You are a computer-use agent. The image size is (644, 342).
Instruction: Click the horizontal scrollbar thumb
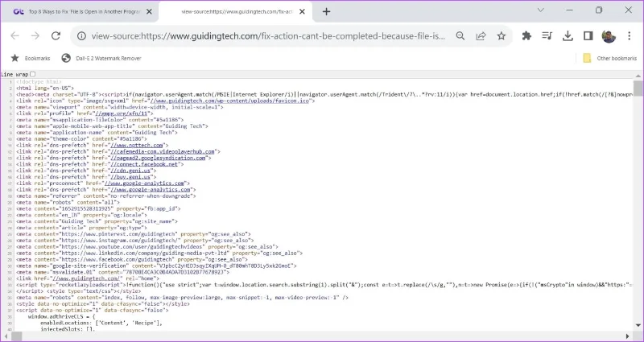pos(16,336)
